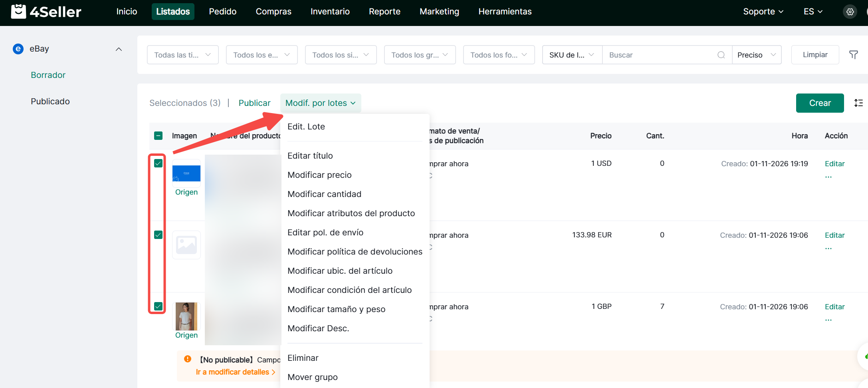
Task: Open the ES language dropdown
Action: pos(813,12)
